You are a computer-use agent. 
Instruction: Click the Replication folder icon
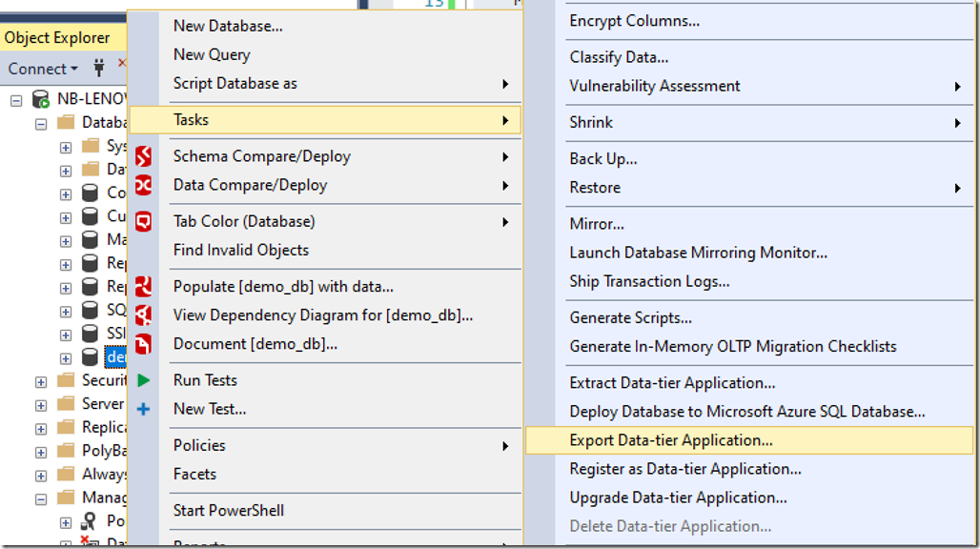[66, 427]
